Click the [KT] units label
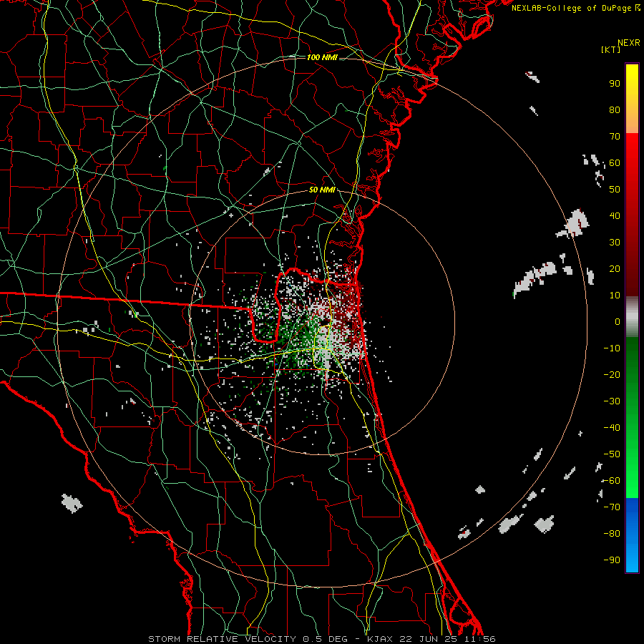The width and height of the screenshot is (644, 644). click(610, 49)
